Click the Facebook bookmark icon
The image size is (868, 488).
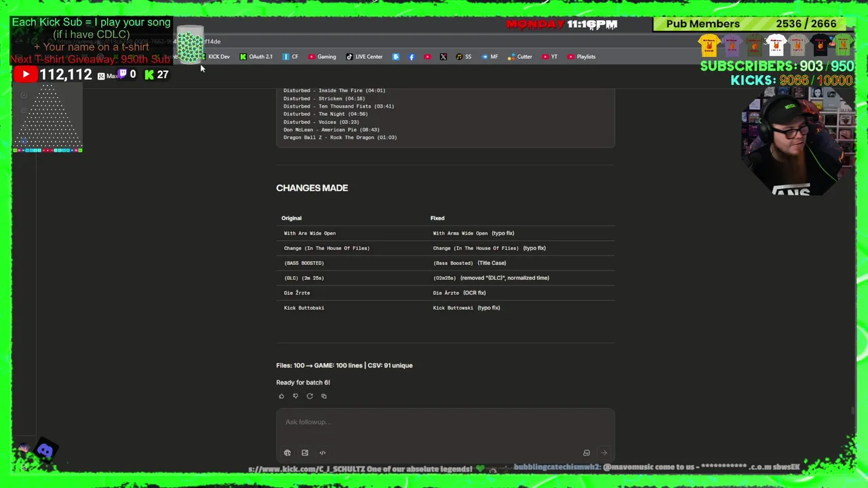click(x=412, y=57)
